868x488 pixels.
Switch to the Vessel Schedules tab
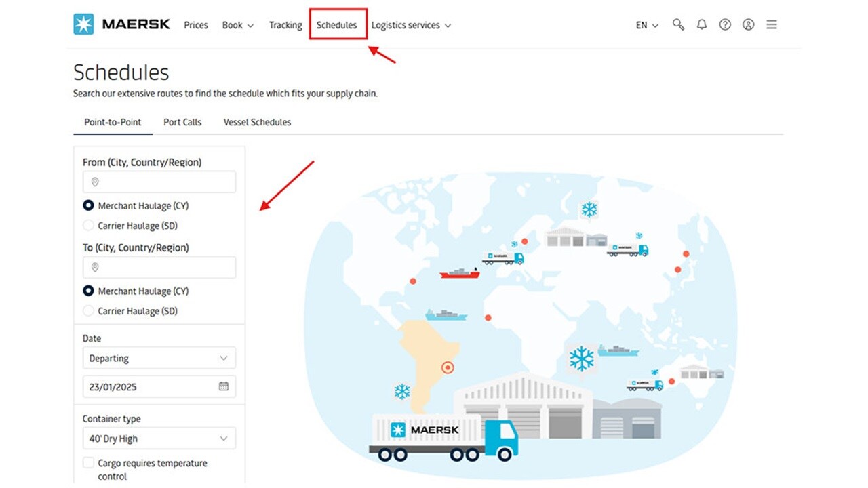point(257,122)
